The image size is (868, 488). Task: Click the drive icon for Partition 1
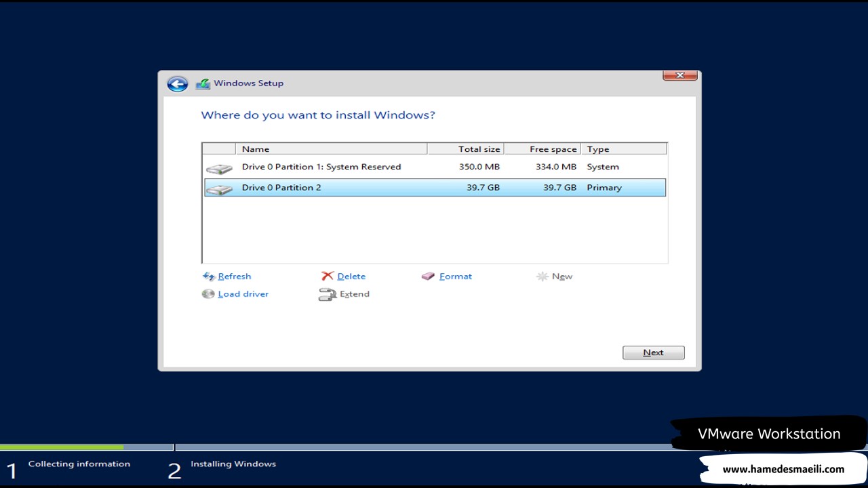(x=219, y=168)
